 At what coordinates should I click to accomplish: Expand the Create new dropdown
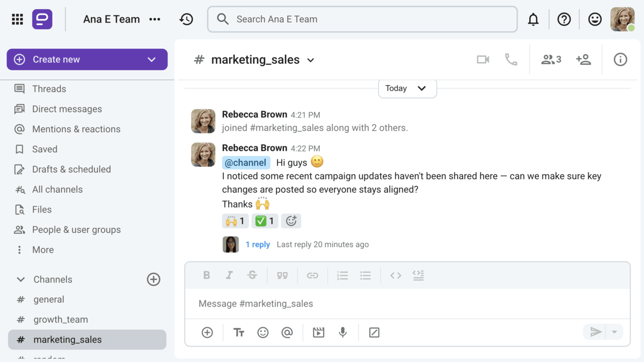click(151, 60)
